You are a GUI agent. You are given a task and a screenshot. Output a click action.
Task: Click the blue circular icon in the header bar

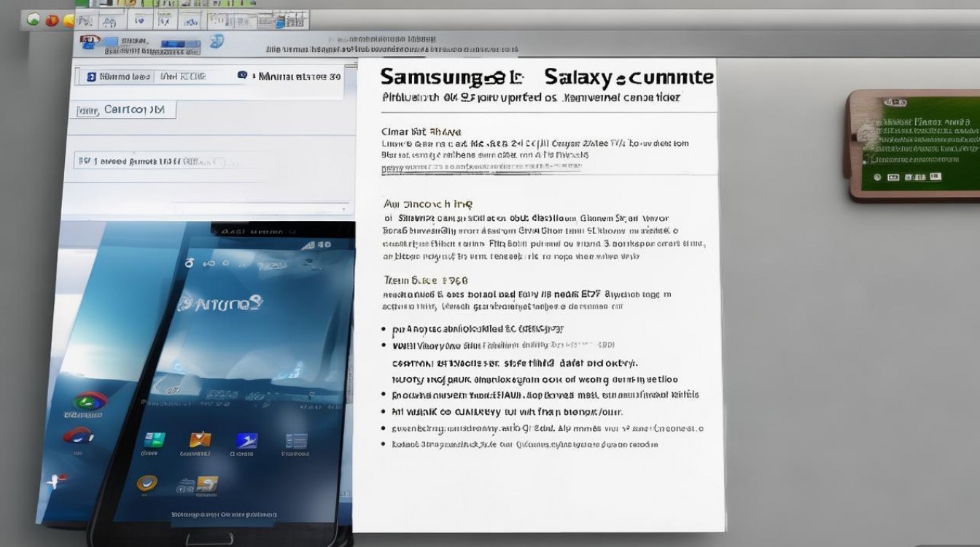point(217,42)
